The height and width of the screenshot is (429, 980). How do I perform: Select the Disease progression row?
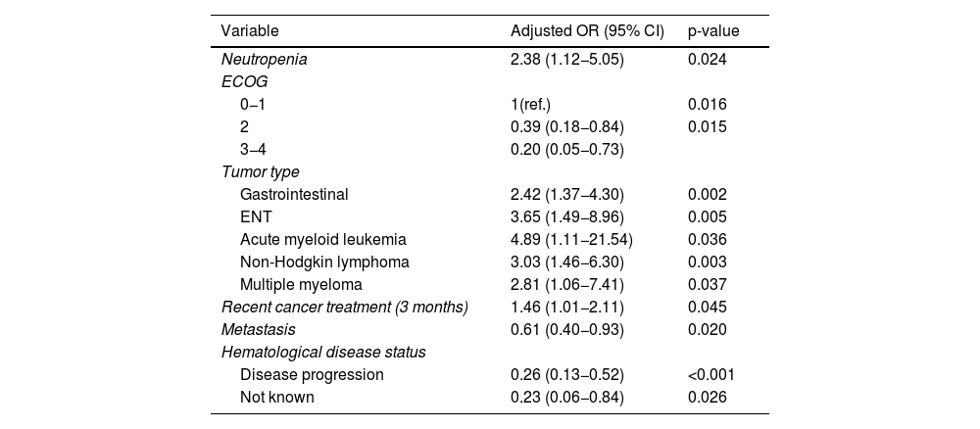[489, 375]
